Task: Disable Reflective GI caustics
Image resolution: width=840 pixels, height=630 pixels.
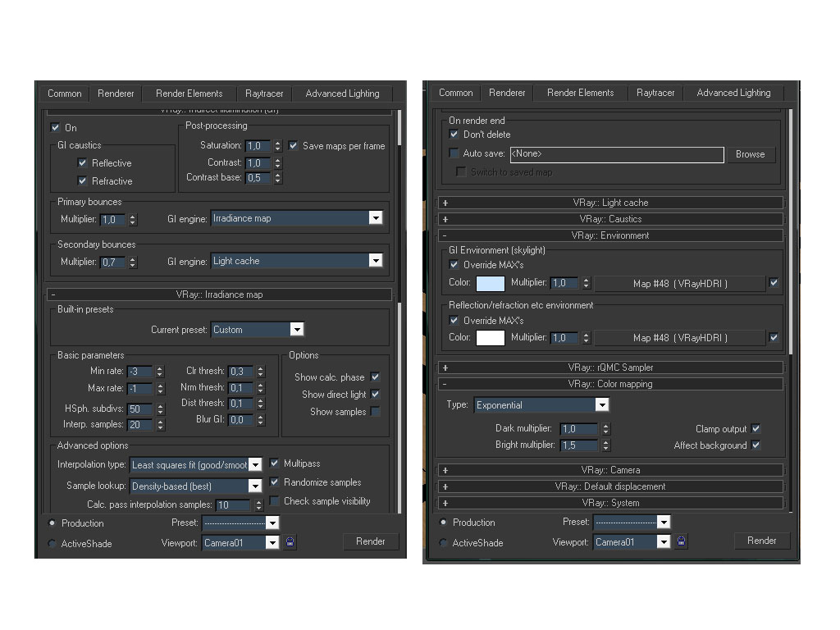Action: tap(82, 162)
